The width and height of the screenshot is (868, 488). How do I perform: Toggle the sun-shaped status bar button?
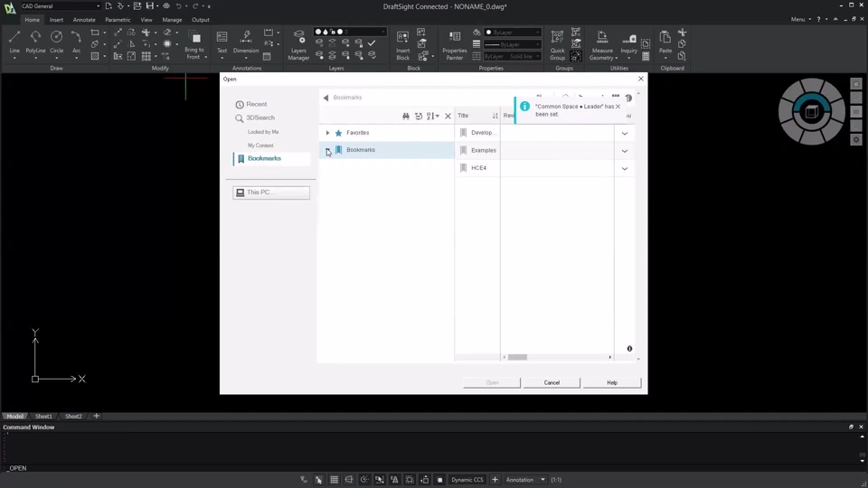[409, 480]
